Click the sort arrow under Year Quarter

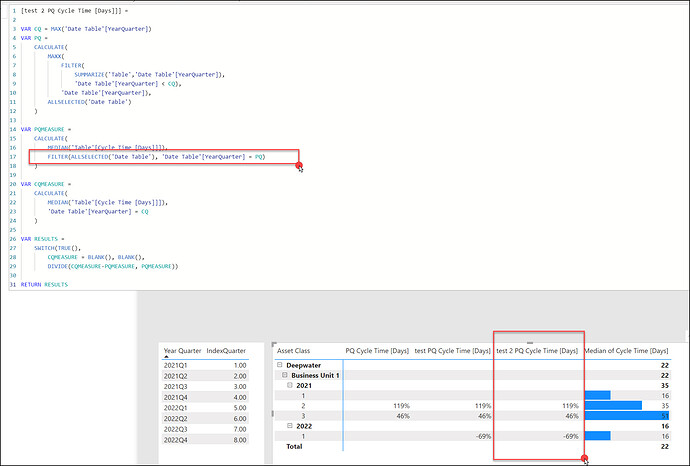pos(166,356)
